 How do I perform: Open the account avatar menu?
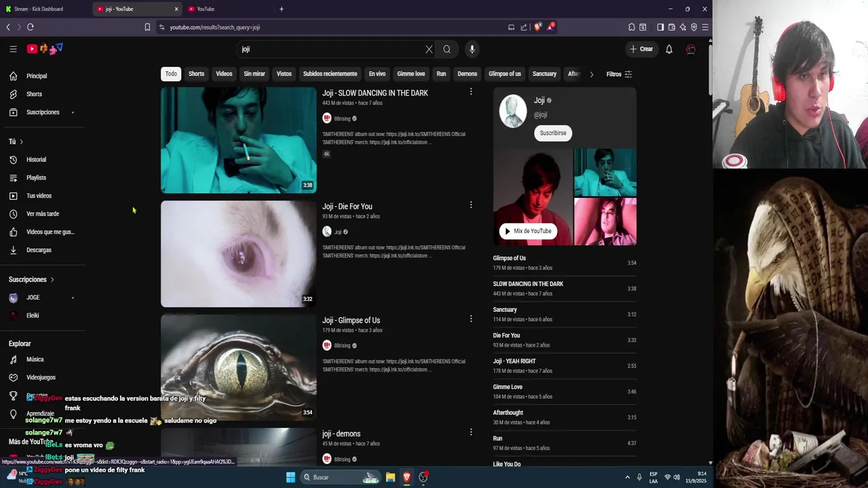pyautogui.click(x=690, y=49)
